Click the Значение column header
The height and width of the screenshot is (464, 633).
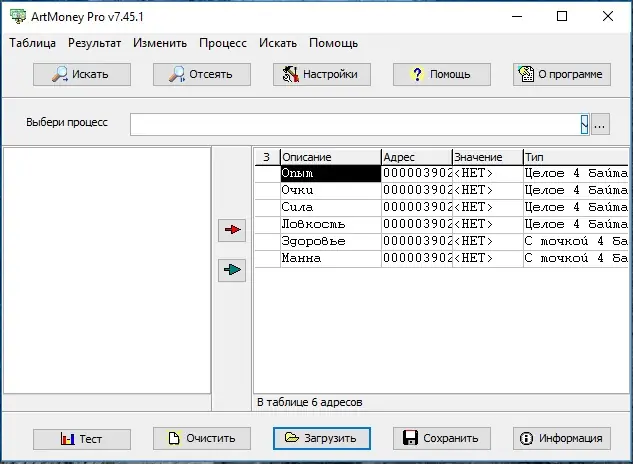[x=488, y=157]
